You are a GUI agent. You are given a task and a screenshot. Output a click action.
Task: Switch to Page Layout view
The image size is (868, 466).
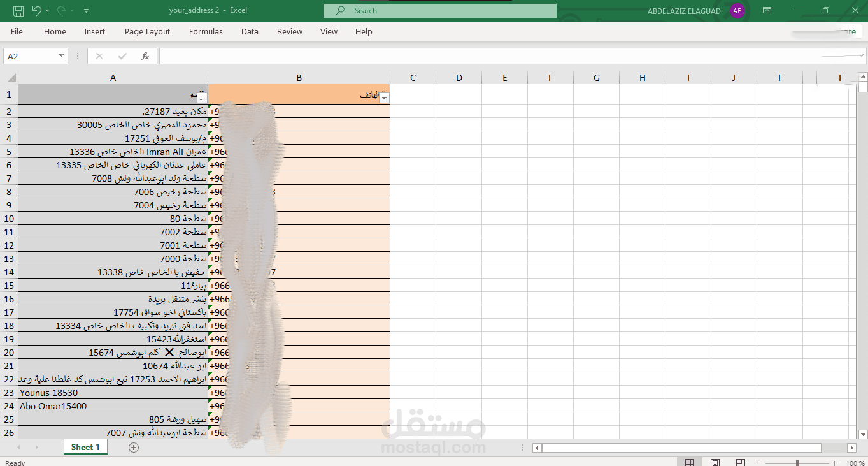(x=715, y=462)
